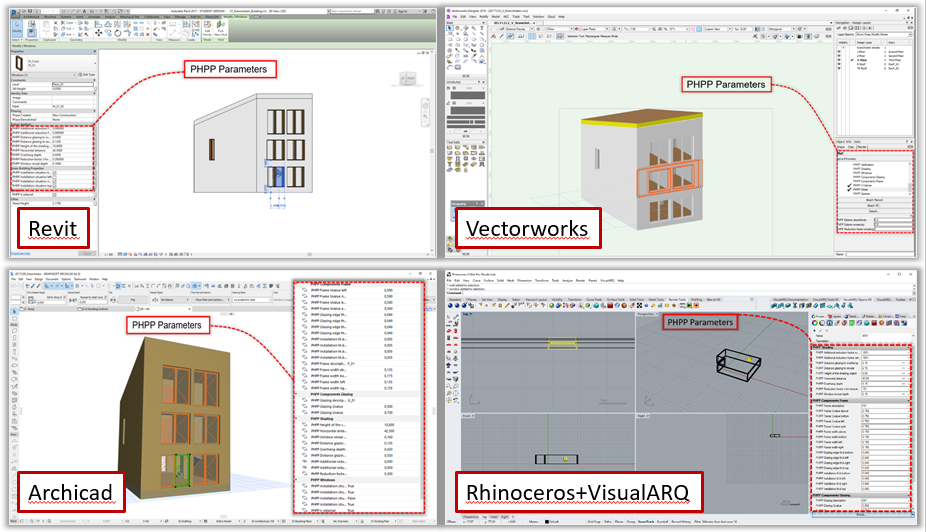926x532 pixels.
Task: Click the first VisualARQ object icon in Rhino toolbar
Action: point(774,306)
